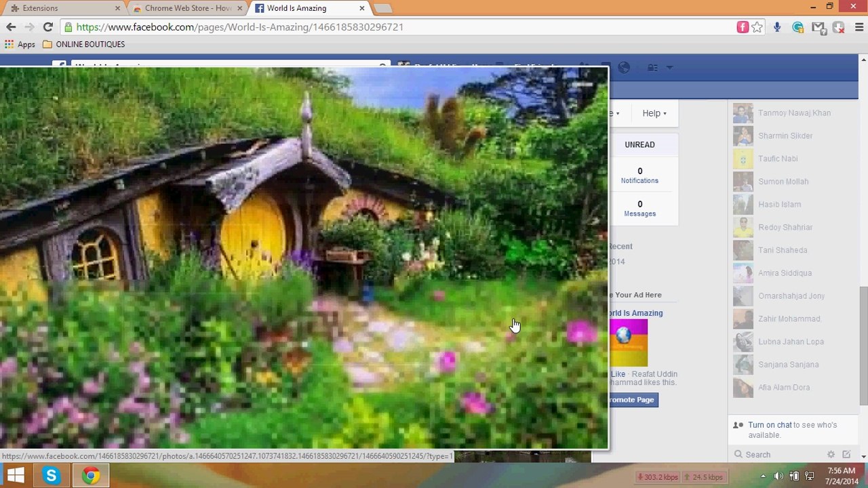Open the Facebook privacy shortcuts lock icon
The height and width of the screenshot is (488, 868).
pos(652,67)
